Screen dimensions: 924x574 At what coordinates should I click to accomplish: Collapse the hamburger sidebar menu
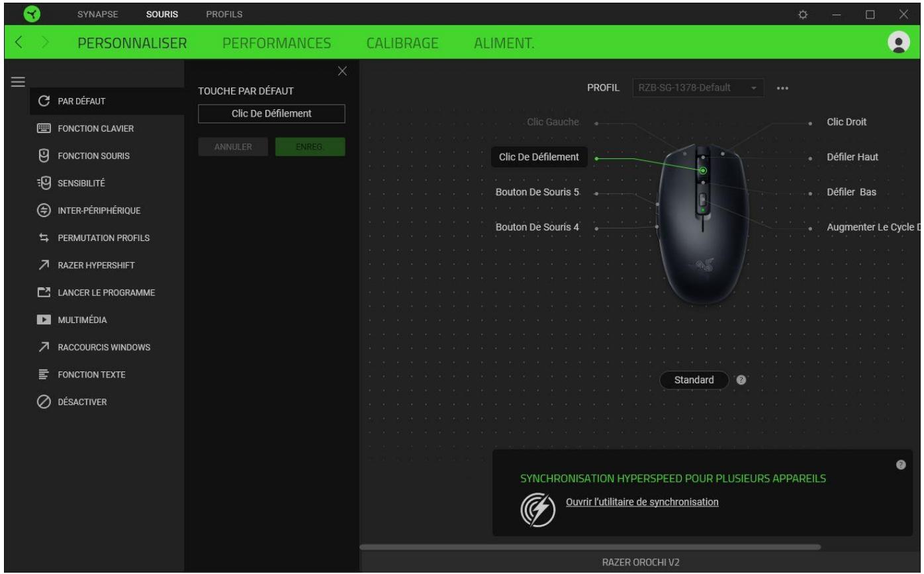[17, 83]
